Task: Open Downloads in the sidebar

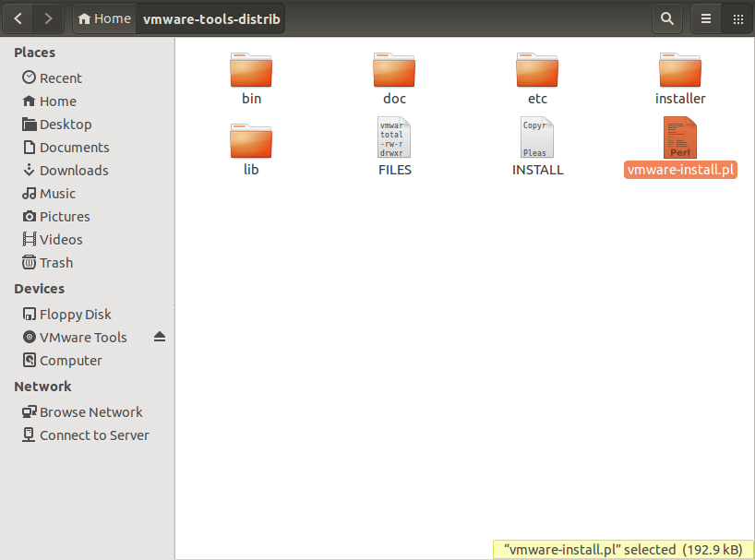Action: click(x=66, y=171)
